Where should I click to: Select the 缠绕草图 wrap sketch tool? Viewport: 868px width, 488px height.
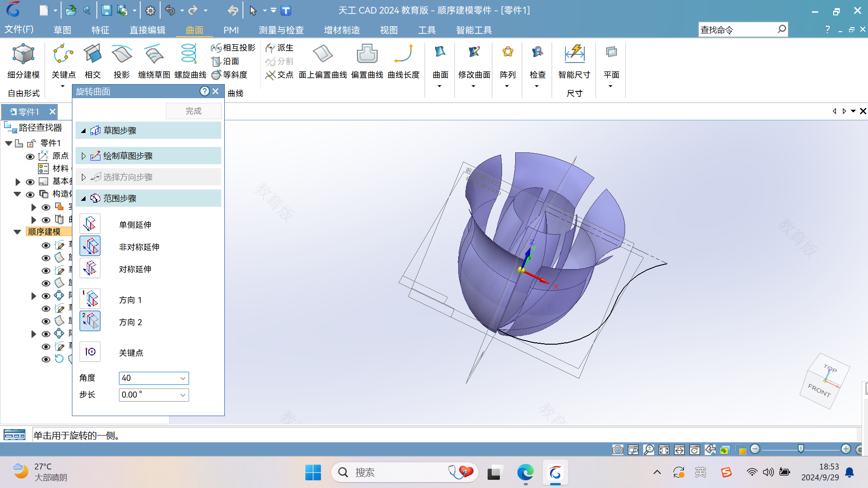pyautogui.click(x=154, y=62)
